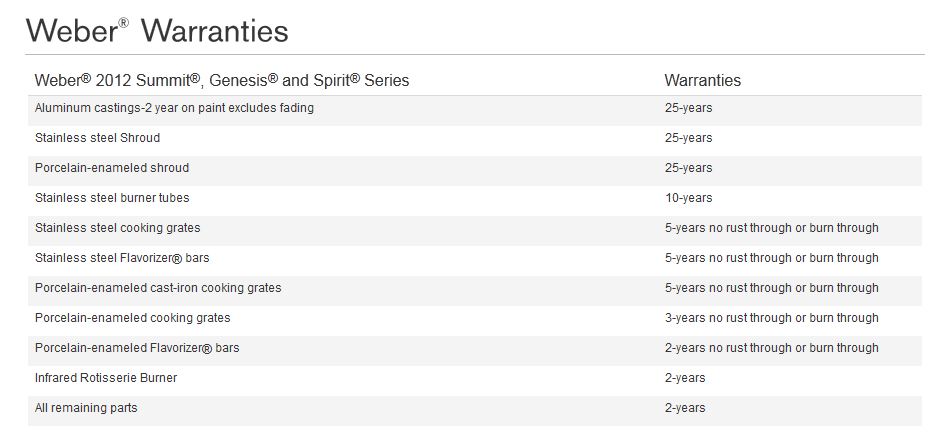The width and height of the screenshot is (947, 438).
Task: Click the Summit, Genesis and Spirit Series header
Action: [x=222, y=80]
